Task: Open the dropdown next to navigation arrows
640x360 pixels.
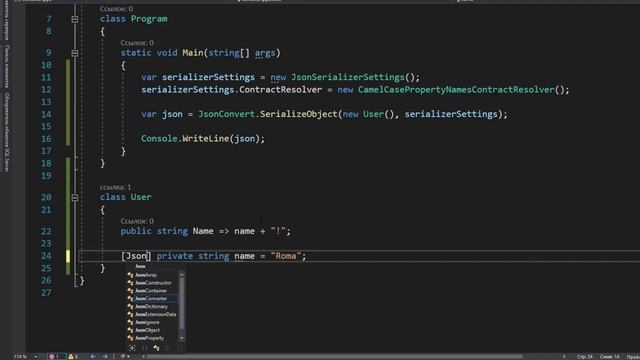Action: click(x=128, y=357)
